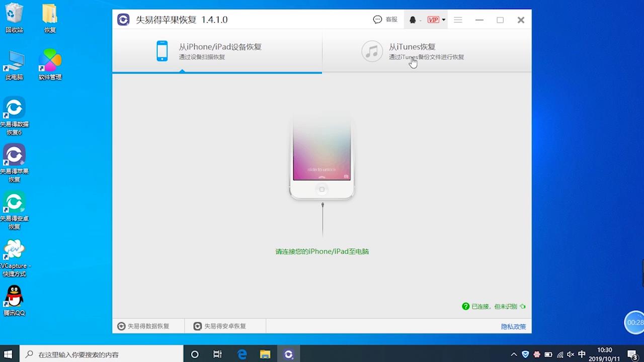Image resolution: width=644 pixels, height=362 pixels.
Task: Open the Windows Start menu
Action: 8,354
